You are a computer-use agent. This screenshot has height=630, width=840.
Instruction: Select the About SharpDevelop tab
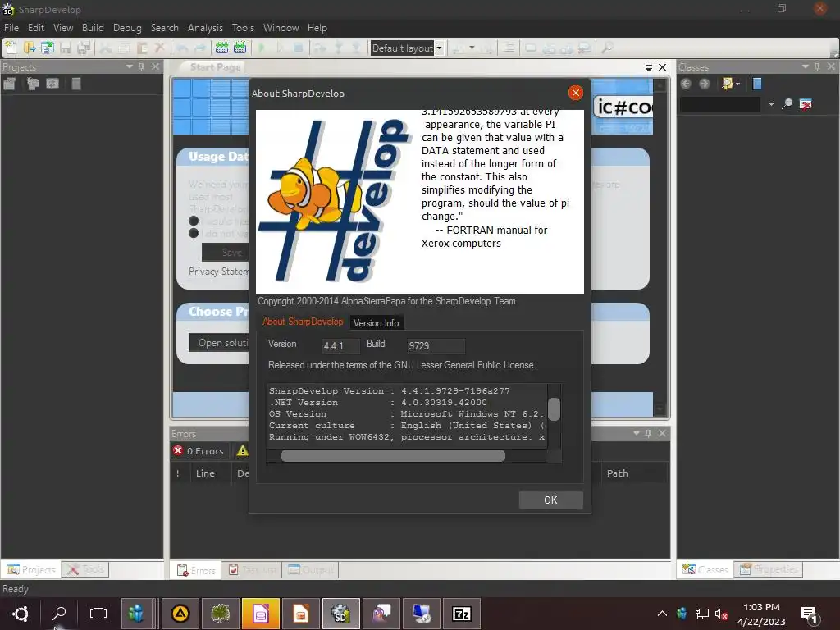pyautogui.click(x=303, y=322)
